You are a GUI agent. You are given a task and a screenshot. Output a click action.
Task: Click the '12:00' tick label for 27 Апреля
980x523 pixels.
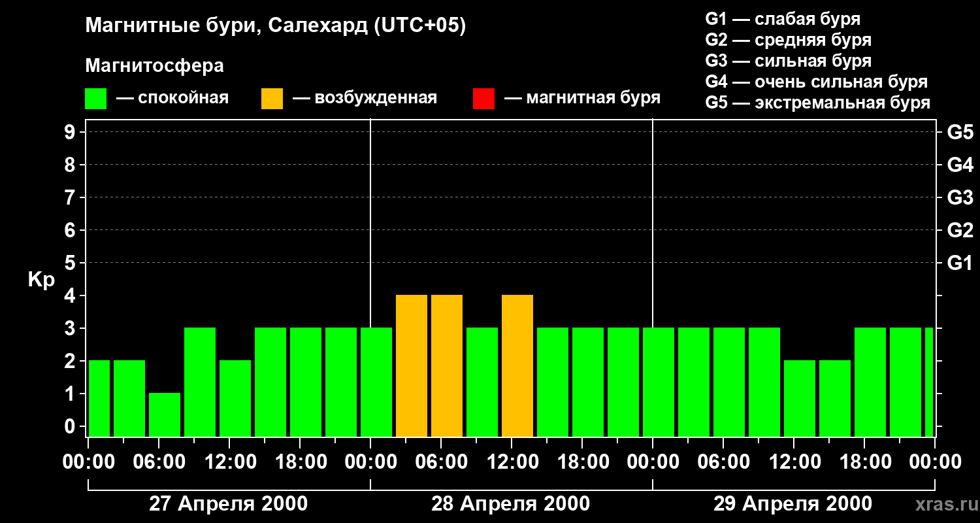[229, 462]
